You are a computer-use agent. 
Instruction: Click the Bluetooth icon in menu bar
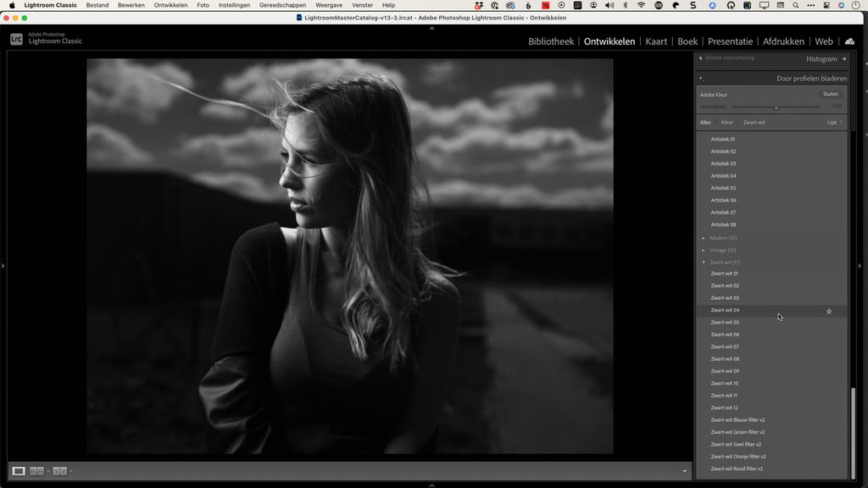coord(626,5)
